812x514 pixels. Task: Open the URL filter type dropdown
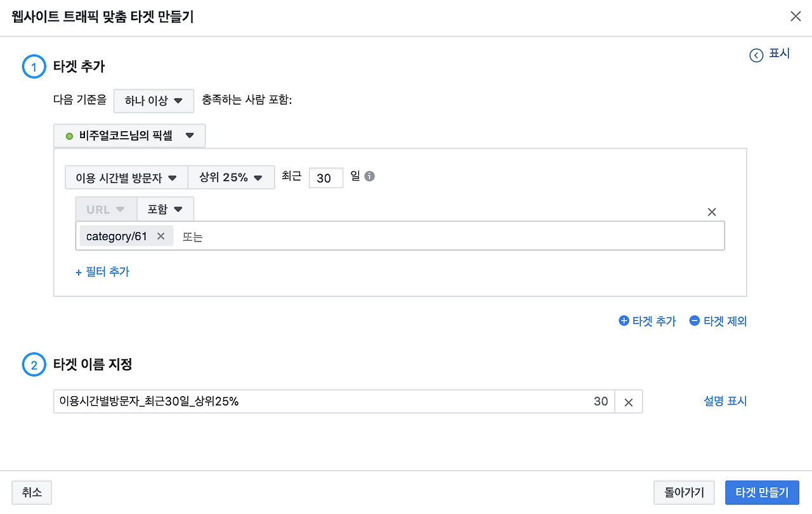pos(106,209)
